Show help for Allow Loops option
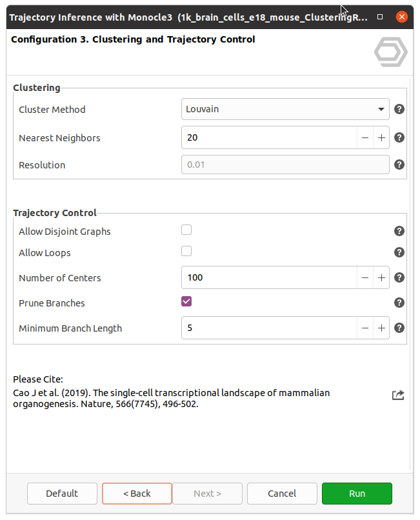The image size is (420, 520). click(399, 252)
